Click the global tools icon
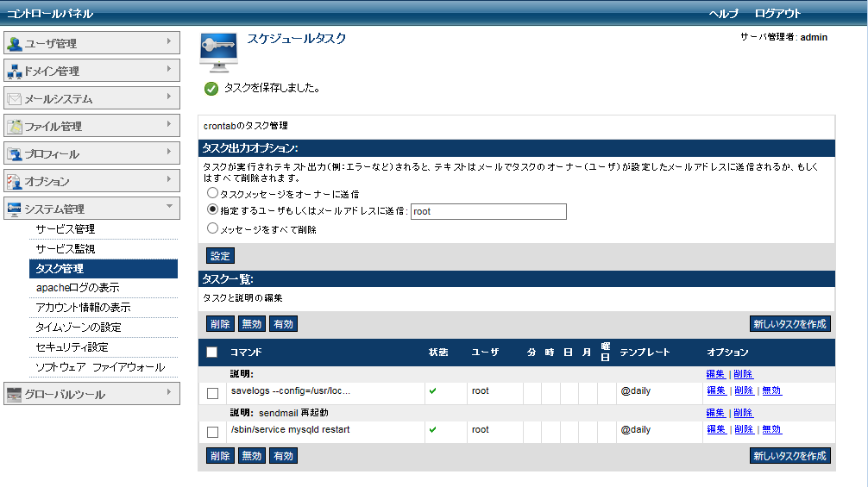Viewport: 868px width, 487px height. 15,395
